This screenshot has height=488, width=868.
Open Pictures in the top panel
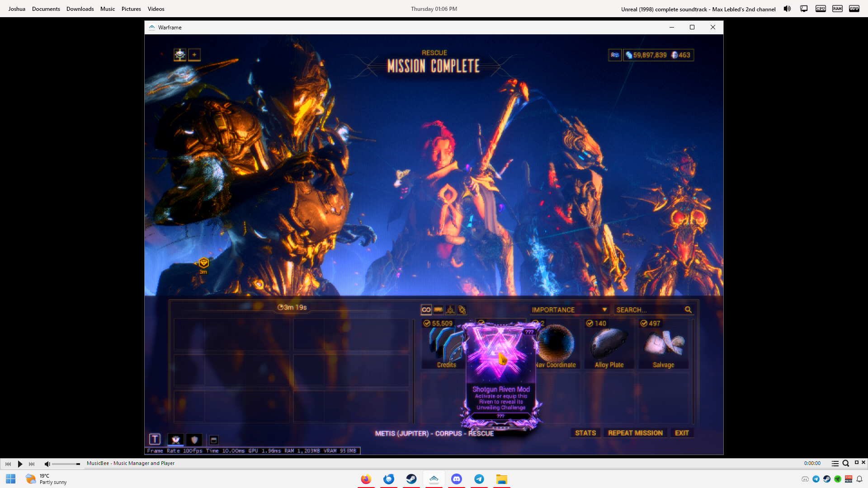(131, 9)
